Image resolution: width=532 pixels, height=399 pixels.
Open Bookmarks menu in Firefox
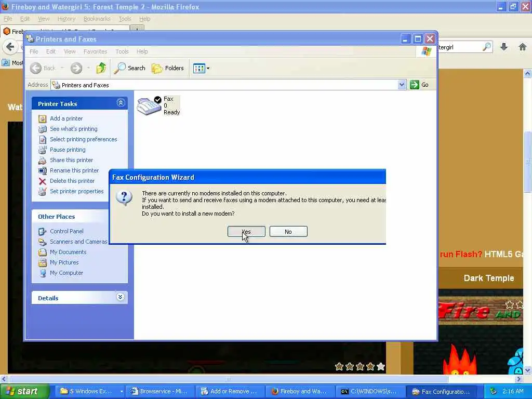97,19
